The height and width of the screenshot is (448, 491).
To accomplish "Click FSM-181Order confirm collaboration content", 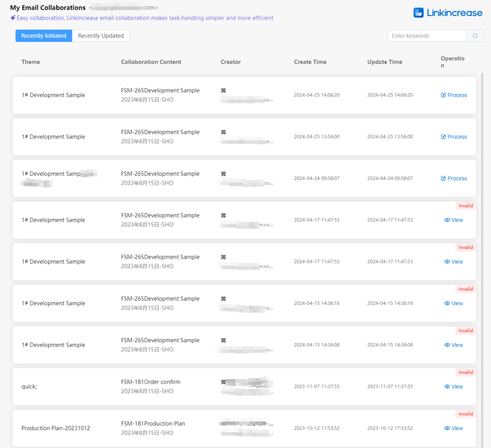I will click(151, 382).
